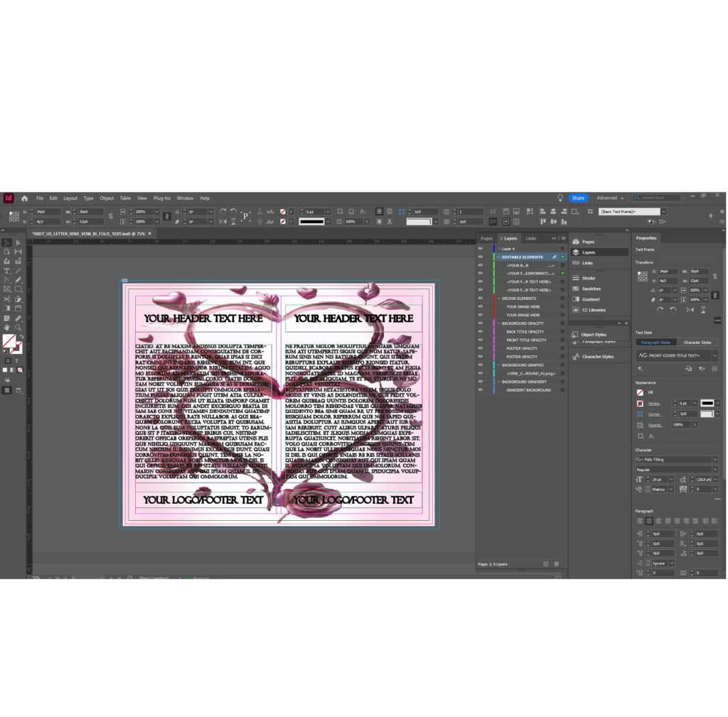Viewport: 728px width, 717px height.
Task: Open the Object menu
Action: 107,198
